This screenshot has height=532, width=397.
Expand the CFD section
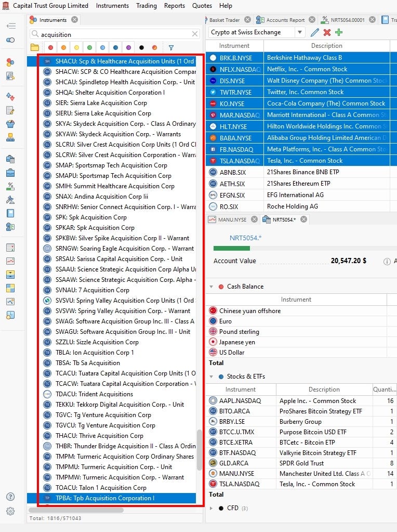point(211,508)
